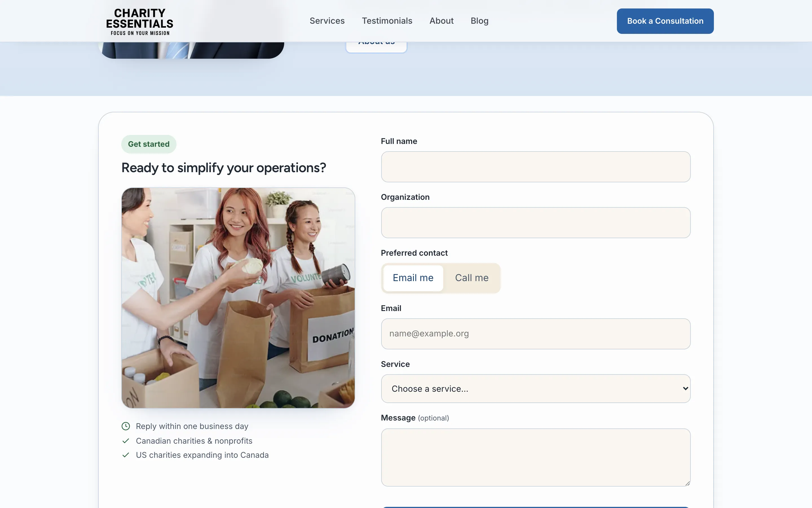Click the partially hidden About us button

[376, 47]
